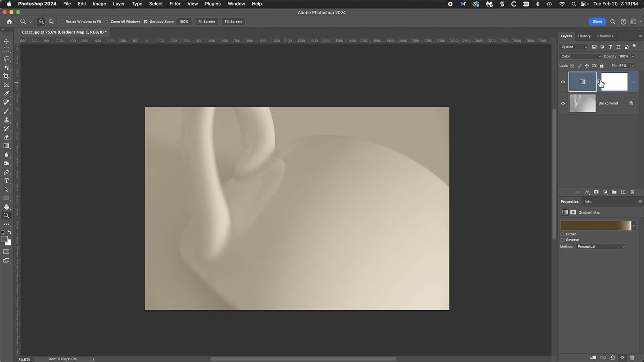
Task: Open the blend mode dropdown showing Color
Action: coord(580,56)
